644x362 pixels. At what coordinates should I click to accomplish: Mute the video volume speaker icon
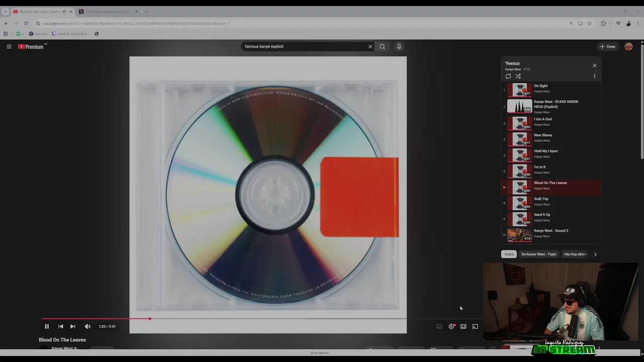(x=88, y=326)
